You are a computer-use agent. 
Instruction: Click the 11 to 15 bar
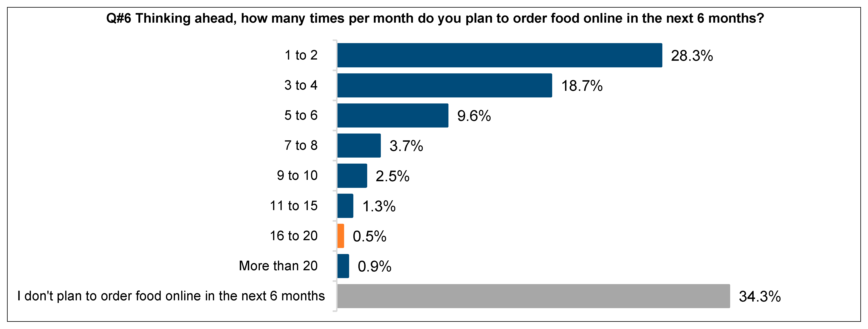tap(345, 206)
